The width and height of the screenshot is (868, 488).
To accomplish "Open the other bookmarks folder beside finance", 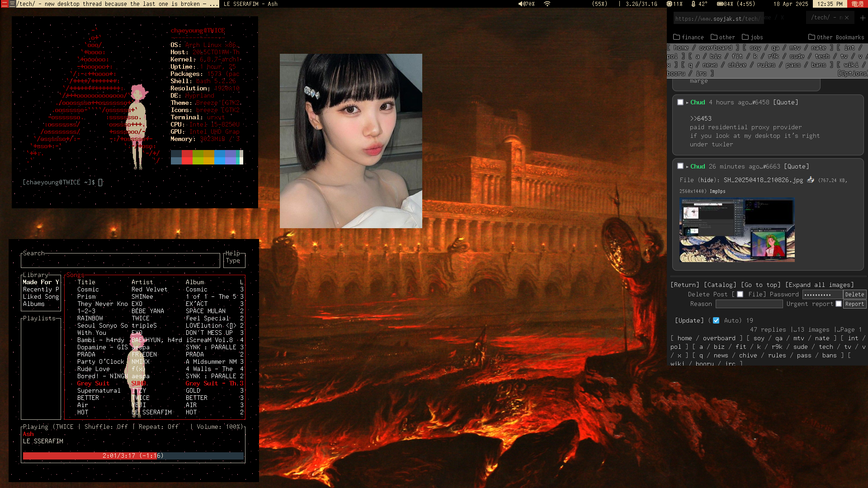I will 722,37.
